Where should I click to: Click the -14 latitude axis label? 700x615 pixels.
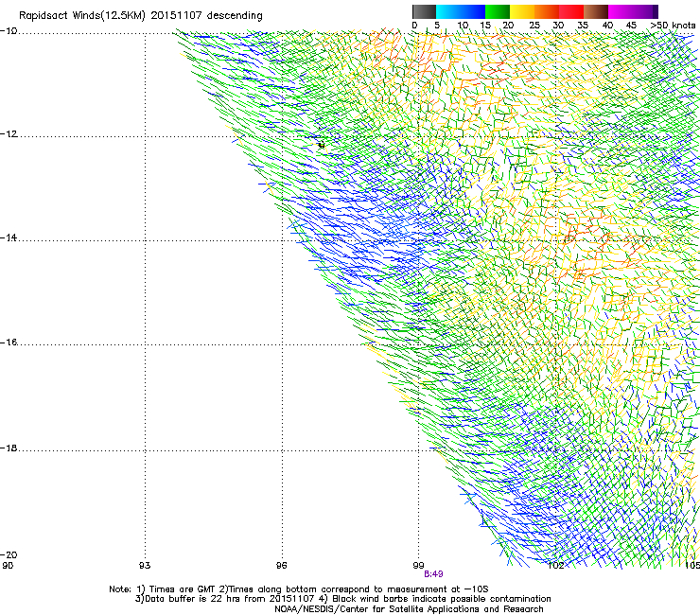pyautogui.click(x=9, y=238)
